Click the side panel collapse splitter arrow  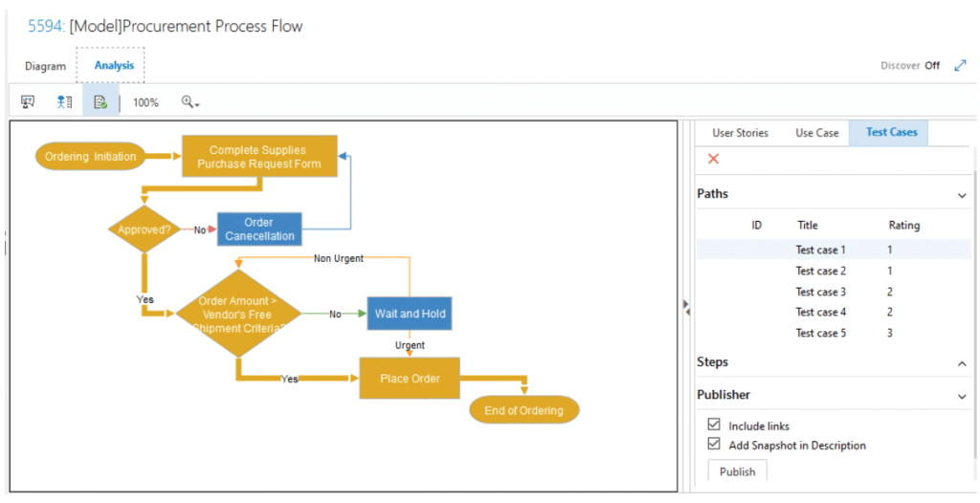pyautogui.click(x=686, y=307)
